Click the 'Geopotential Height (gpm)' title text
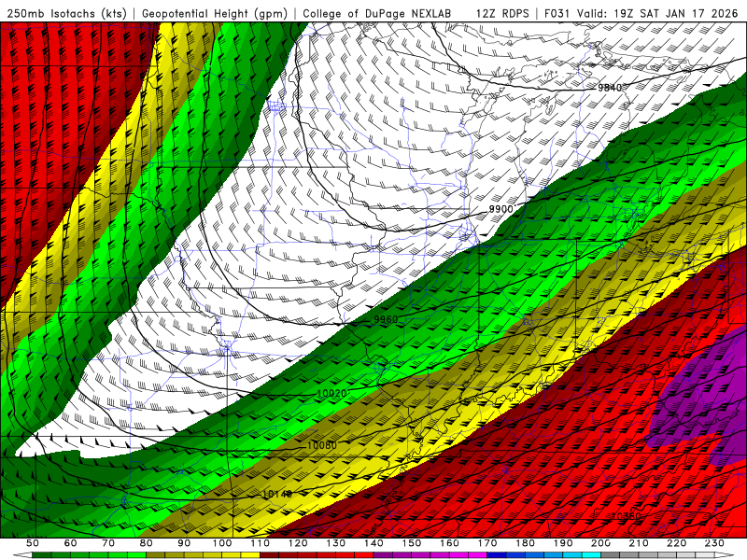The width and height of the screenshot is (747, 560). pos(215,14)
